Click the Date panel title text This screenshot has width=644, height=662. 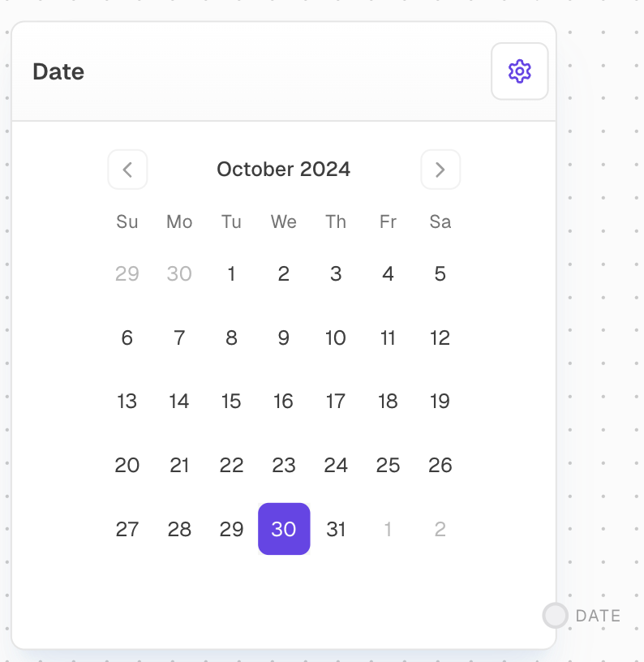click(58, 71)
